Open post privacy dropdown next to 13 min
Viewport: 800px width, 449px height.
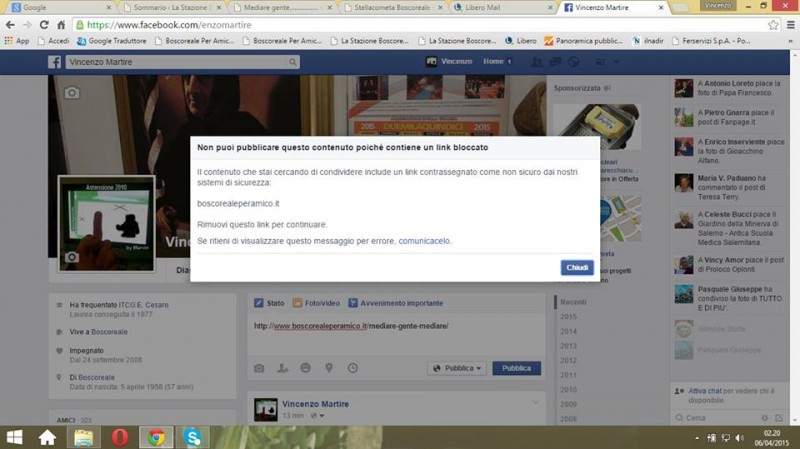pyautogui.click(x=317, y=415)
